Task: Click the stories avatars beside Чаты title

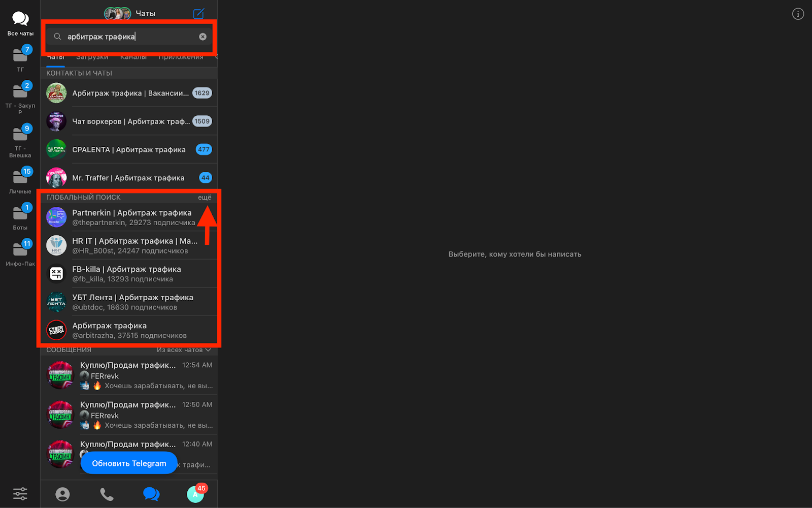Action: pos(118,14)
